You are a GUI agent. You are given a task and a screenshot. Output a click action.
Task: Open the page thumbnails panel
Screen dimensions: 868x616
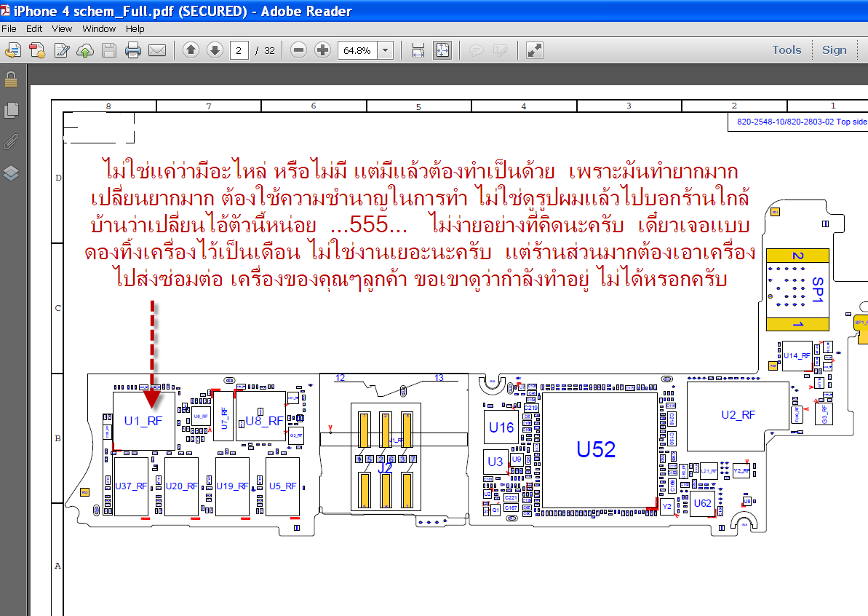(11, 110)
